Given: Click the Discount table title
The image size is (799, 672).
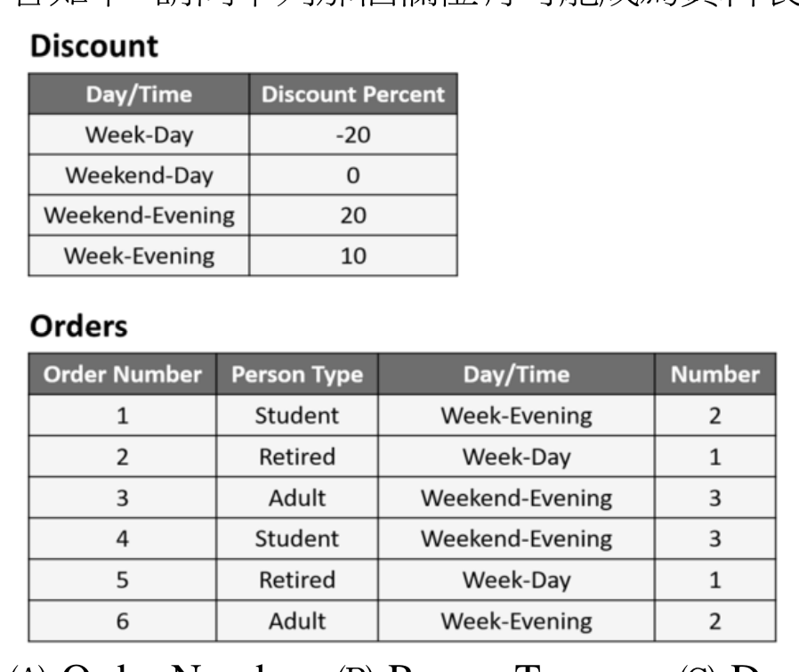Looking at the screenshot, I should (x=94, y=46).
